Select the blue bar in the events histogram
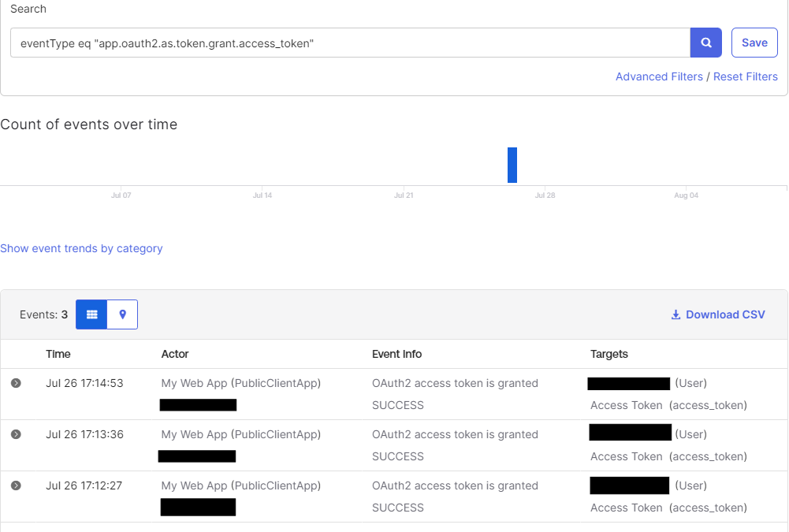The width and height of the screenshot is (789, 532). coord(512,165)
